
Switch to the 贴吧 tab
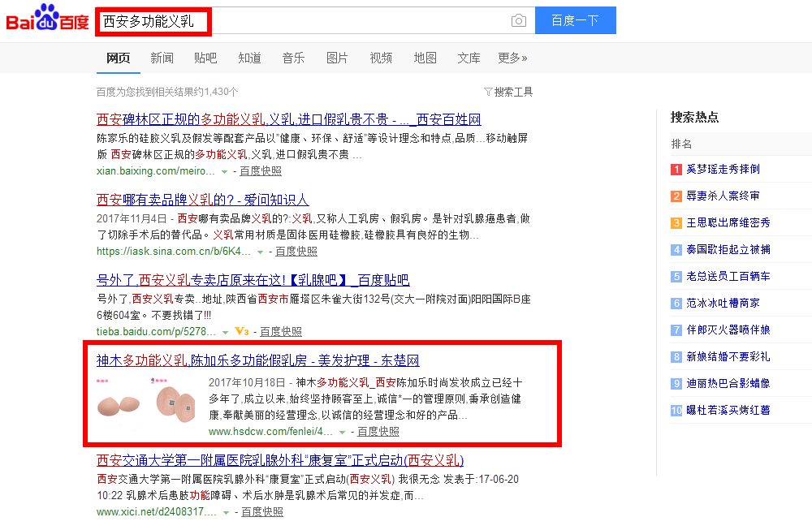tap(205, 58)
